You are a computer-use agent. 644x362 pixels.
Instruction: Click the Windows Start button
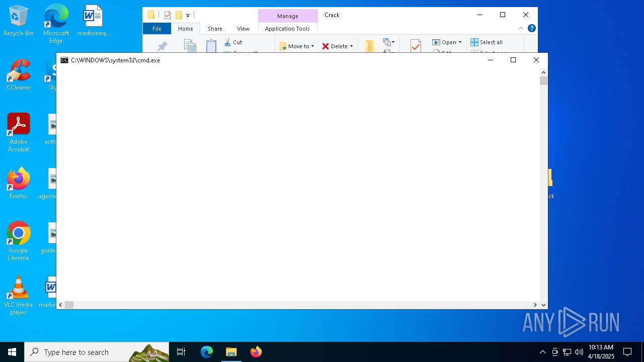pos(12,352)
